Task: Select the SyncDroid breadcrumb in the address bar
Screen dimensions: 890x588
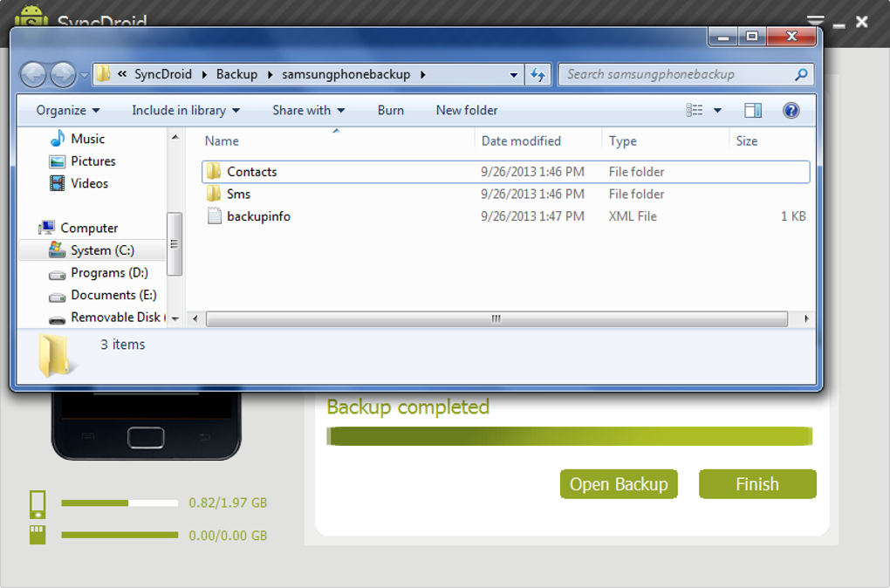Action: click(x=163, y=74)
